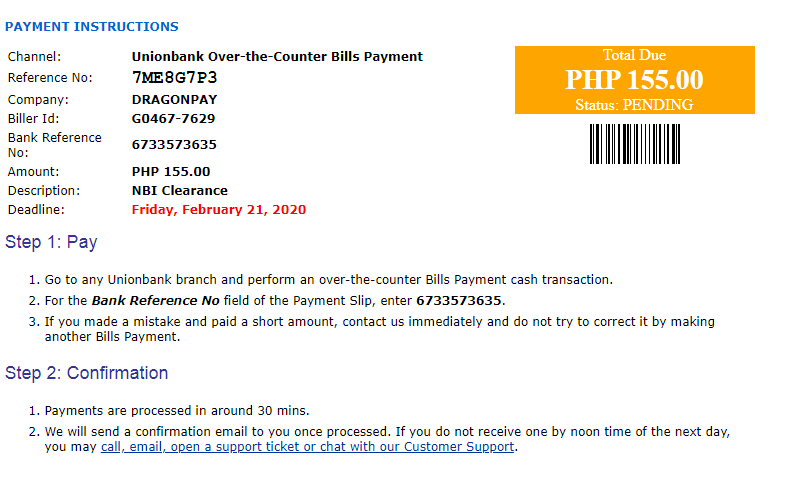
Task: Click large PHP 155.00 in orange box
Action: click(634, 80)
